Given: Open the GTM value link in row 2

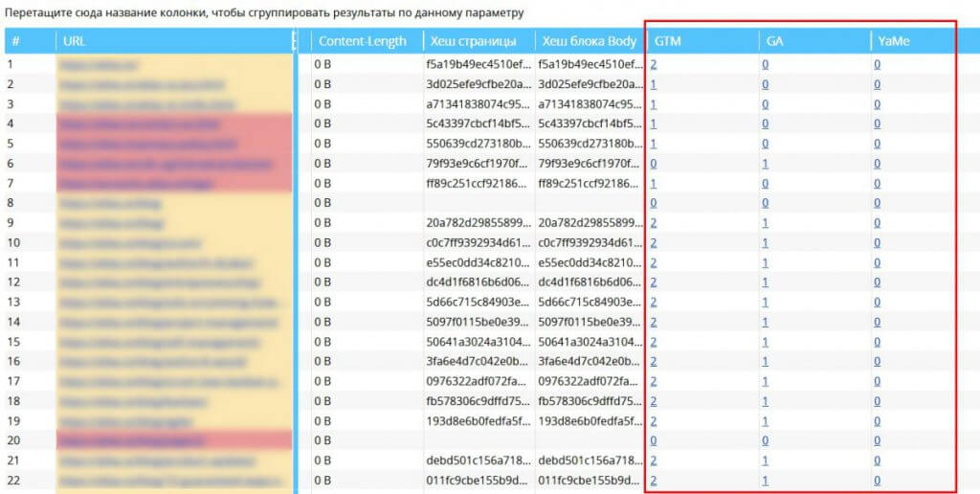Looking at the screenshot, I should tap(654, 84).
